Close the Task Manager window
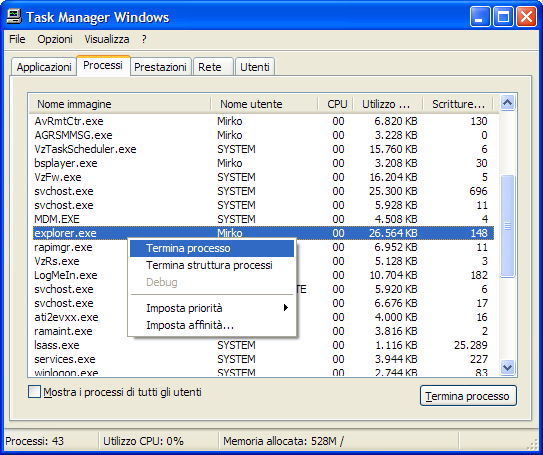 tap(526, 16)
